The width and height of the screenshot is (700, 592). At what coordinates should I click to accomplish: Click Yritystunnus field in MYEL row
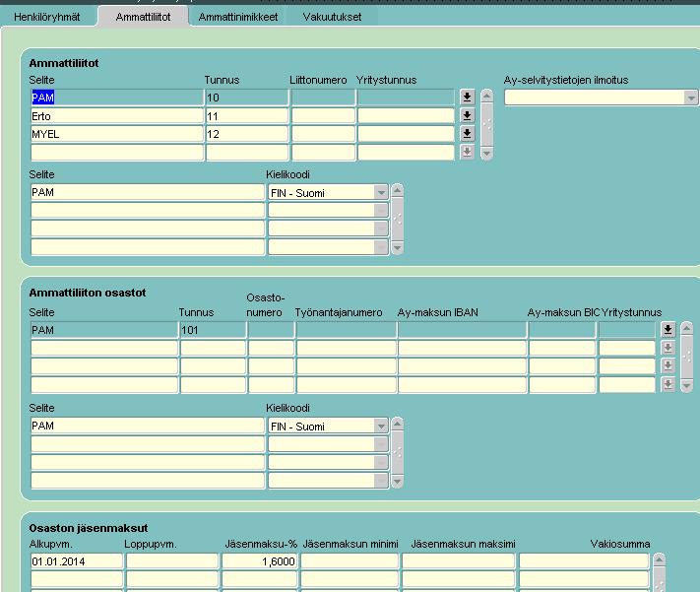[406, 134]
